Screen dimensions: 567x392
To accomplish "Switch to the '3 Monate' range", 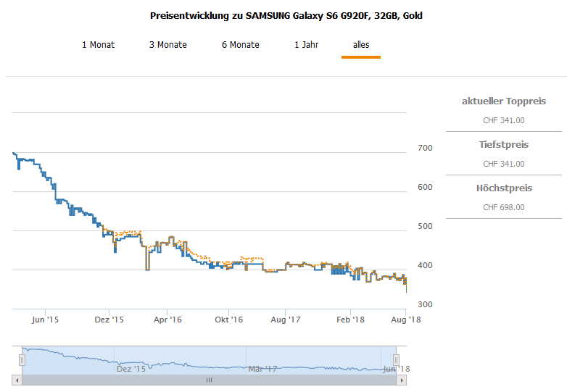I will (x=168, y=45).
